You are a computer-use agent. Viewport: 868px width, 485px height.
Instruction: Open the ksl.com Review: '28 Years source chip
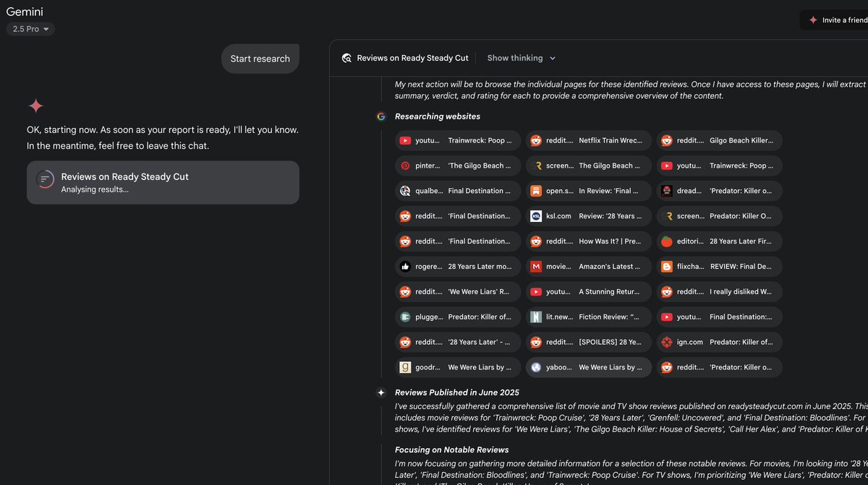[589, 216]
